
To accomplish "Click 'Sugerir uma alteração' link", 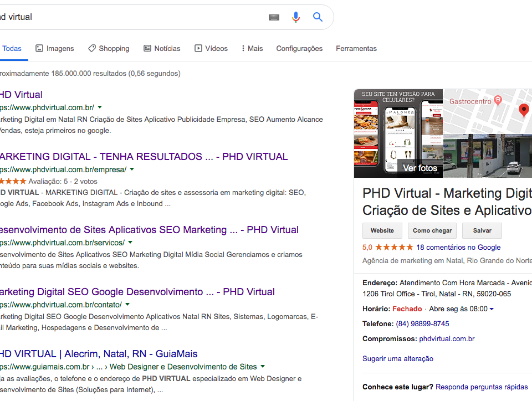I will [398, 358].
